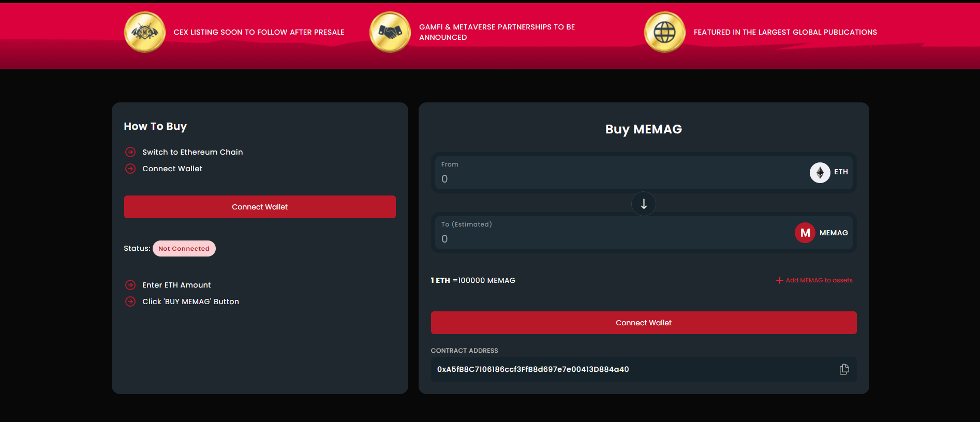
Task: Click the How To Buy heading
Action: coord(155,126)
